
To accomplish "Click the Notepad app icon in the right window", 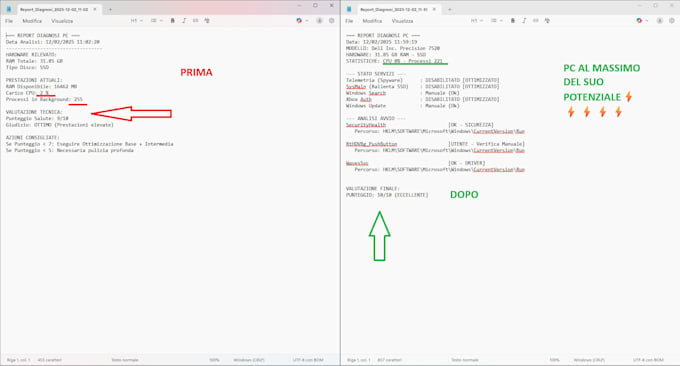I will 349,9.
